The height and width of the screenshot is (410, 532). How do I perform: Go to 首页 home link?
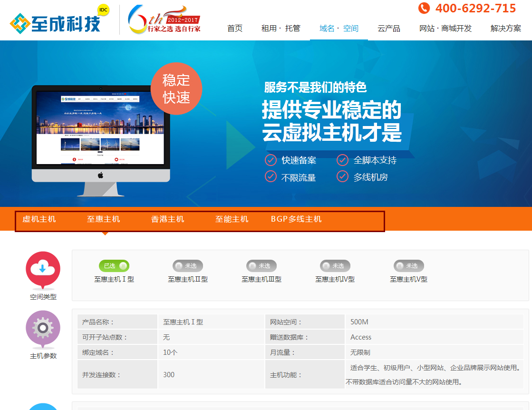235,29
